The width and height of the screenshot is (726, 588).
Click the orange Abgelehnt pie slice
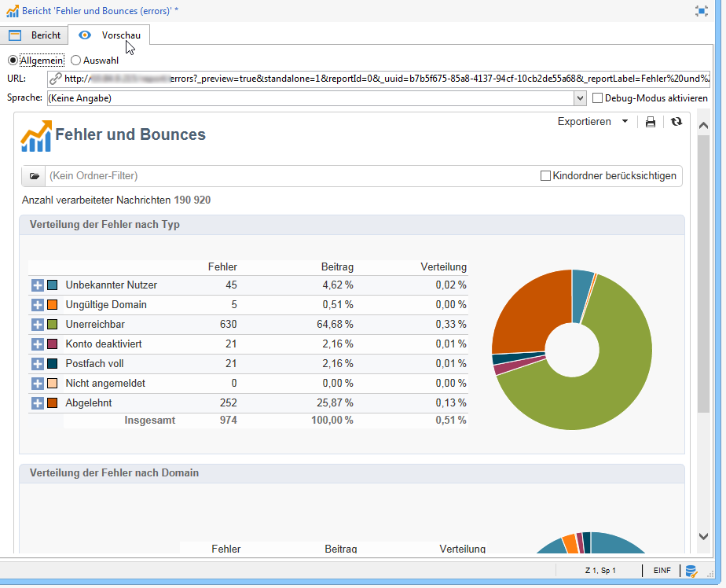click(533, 315)
